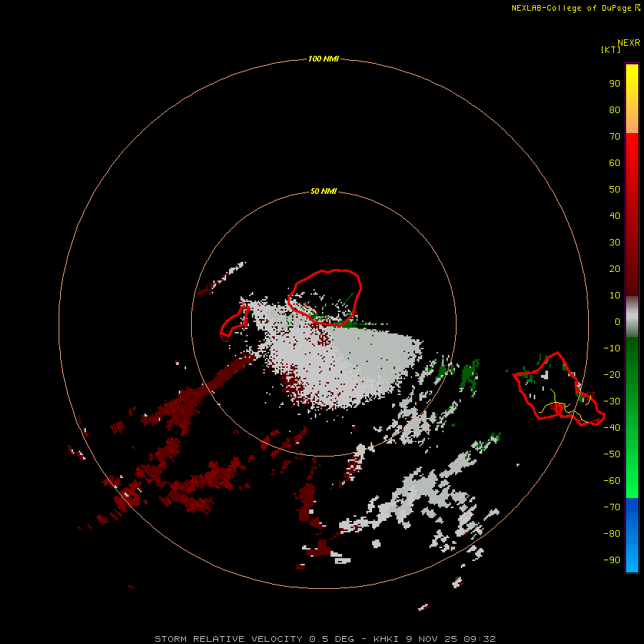The image size is (644, 644).
Task: Click the "-80" value on the velocity scale
Action: (612, 534)
